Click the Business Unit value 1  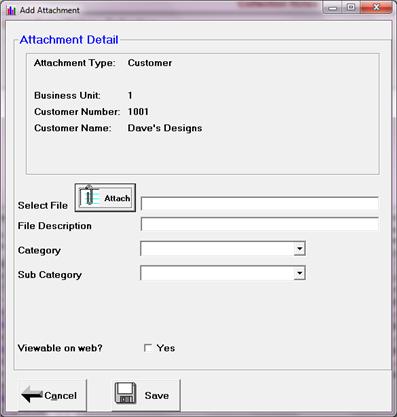[130, 95]
